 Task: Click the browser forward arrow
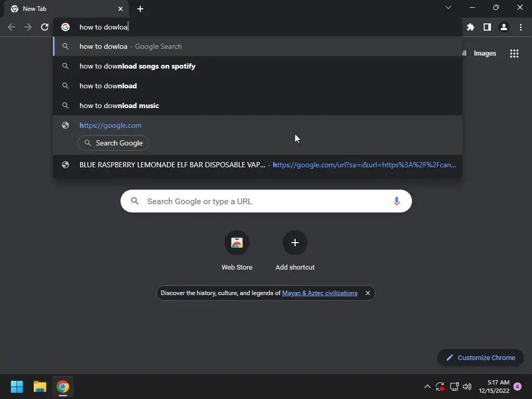[28, 27]
